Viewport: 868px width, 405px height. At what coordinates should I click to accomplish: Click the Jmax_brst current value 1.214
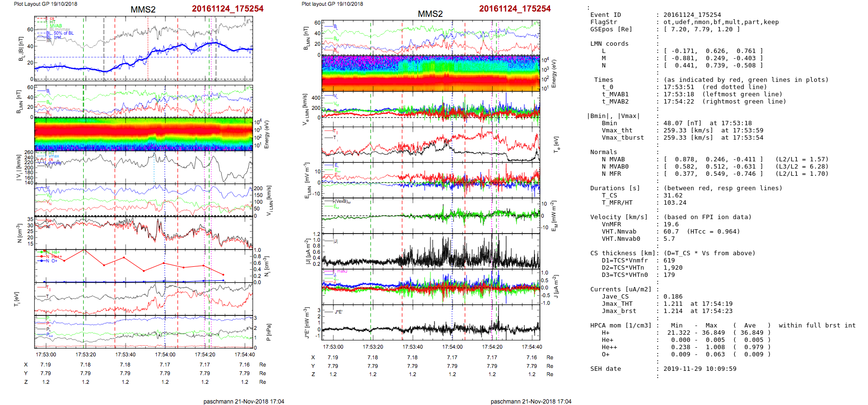pos(673,311)
